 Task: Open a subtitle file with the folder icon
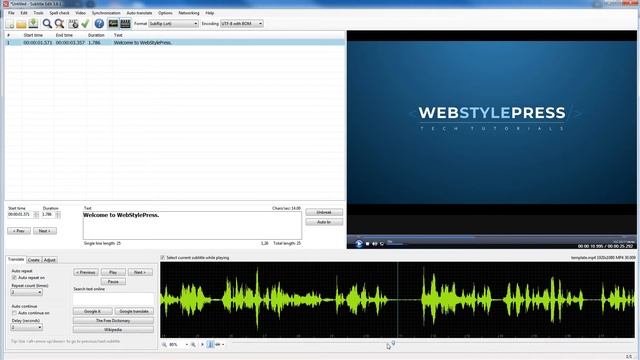click(21, 24)
